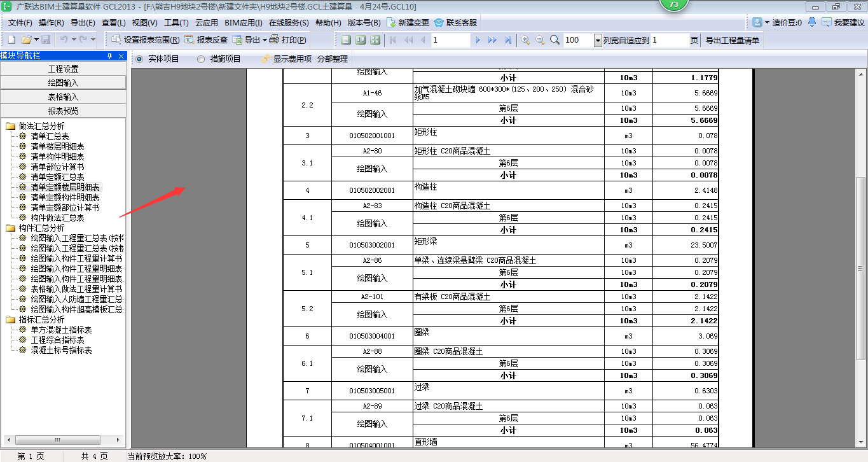
Task: Open user account dropdown arrow
Action: (768, 22)
